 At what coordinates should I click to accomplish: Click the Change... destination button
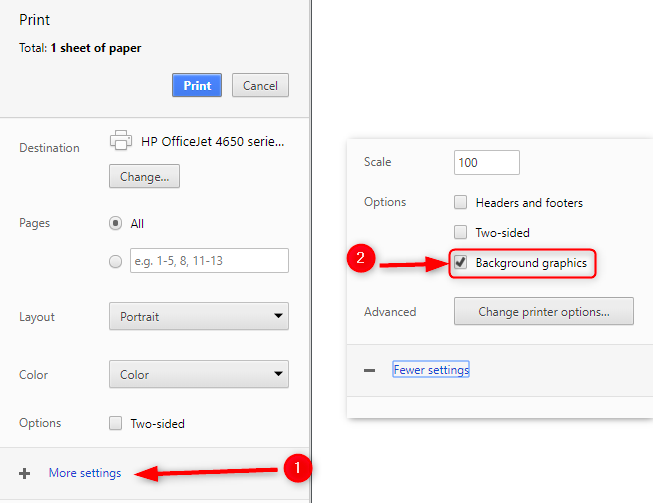[145, 177]
